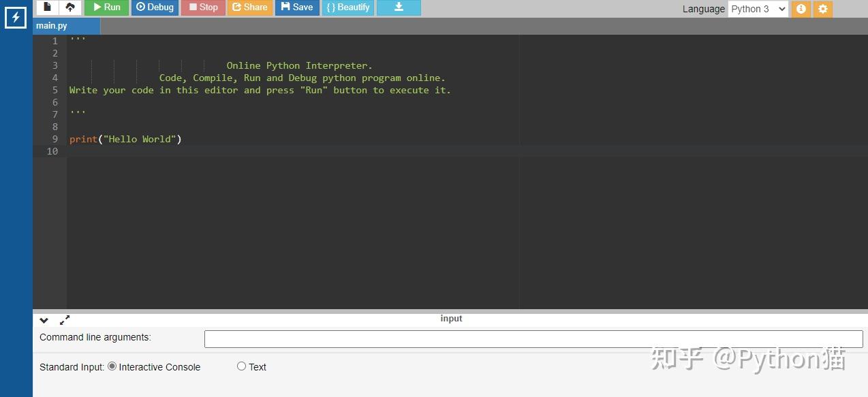Image resolution: width=868 pixels, height=397 pixels.
Task: Click the lightning bolt sidebar icon
Action: [x=15, y=18]
